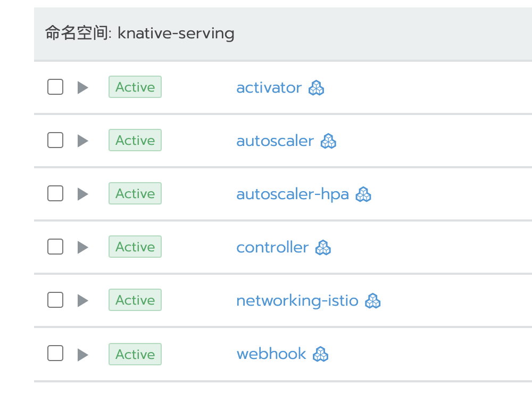Toggle the controller row checkbox
Viewport: 532px width, 409px height.
pyautogui.click(x=55, y=247)
